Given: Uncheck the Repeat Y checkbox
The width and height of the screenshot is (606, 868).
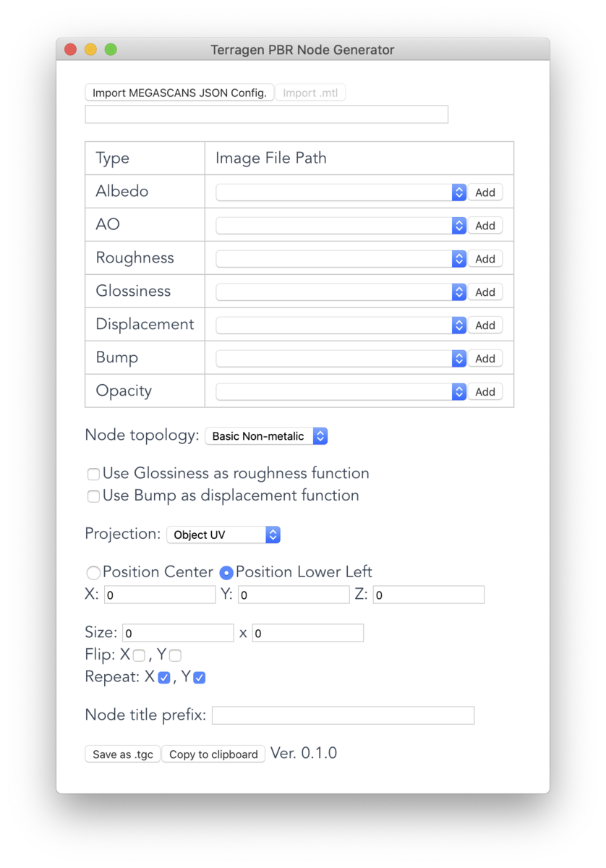Looking at the screenshot, I should 200,678.
